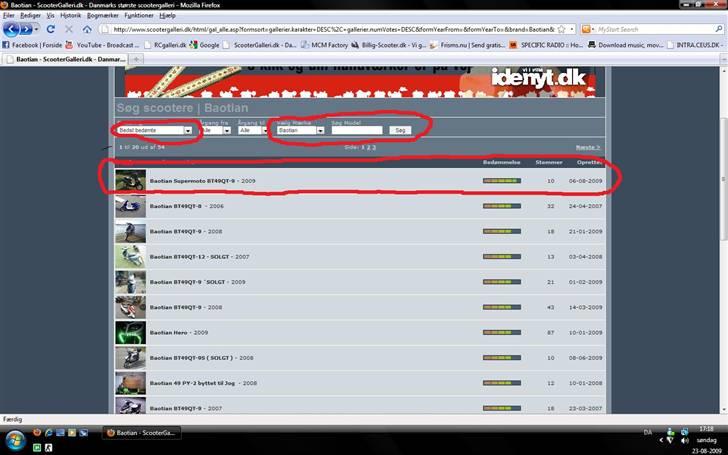Open the Bogmærker menu
Screen dimensions: 728x455
point(103,15)
